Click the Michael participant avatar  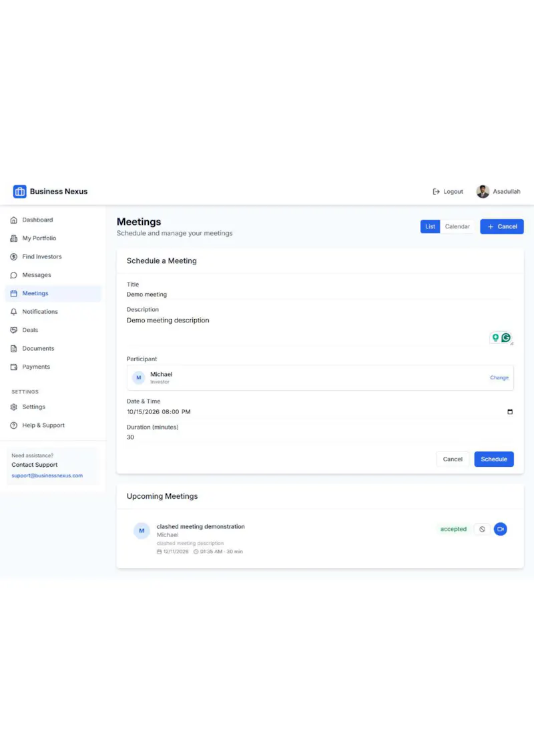(x=138, y=377)
